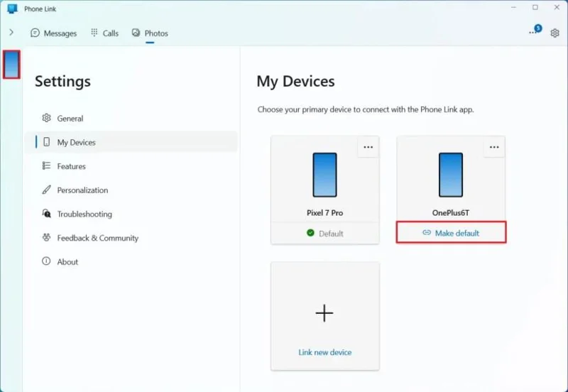The image size is (568, 392).
Task: Click the About info icon
Action: click(x=46, y=261)
